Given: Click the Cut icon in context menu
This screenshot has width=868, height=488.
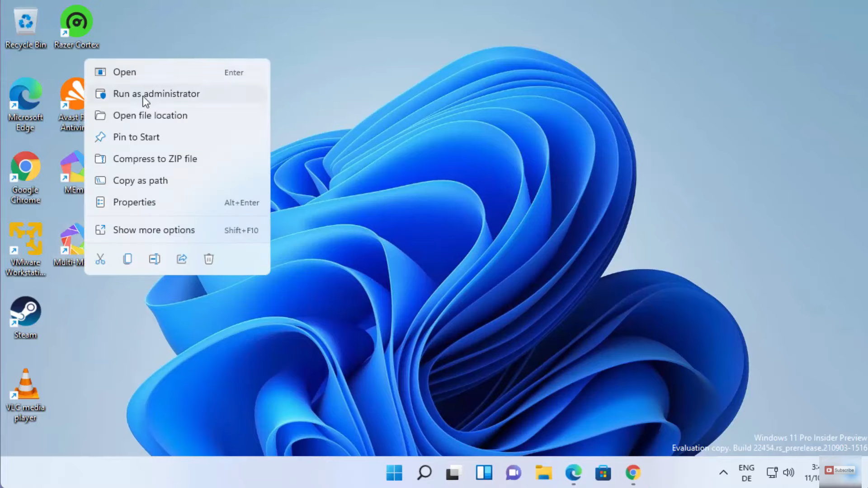Looking at the screenshot, I should 100,259.
